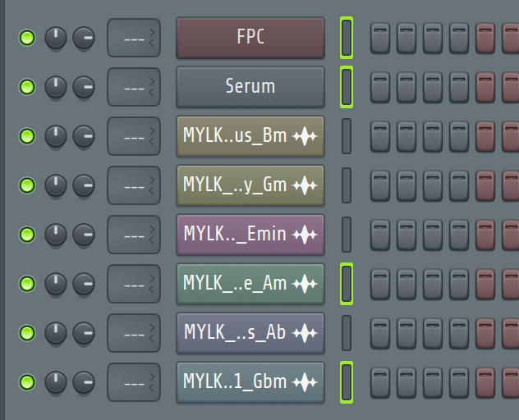This screenshot has width=519, height=420.
Task: Open the mixer track selector for MYLK_..e_Am
Action: tap(134, 284)
